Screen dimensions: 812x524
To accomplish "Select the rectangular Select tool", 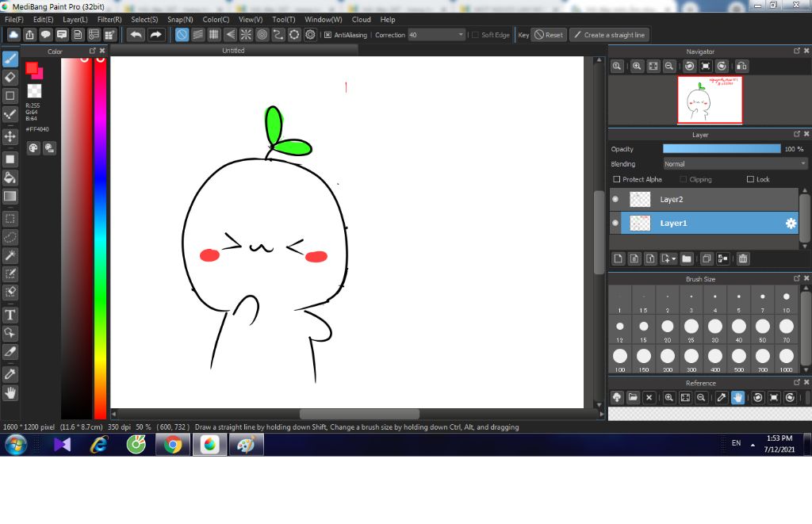I will pyautogui.click(x=10, y=219).
